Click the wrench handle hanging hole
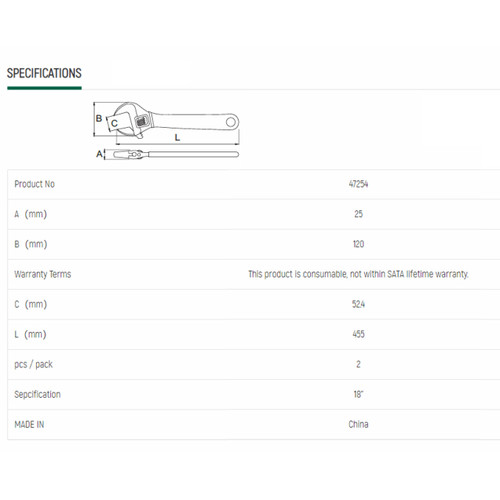Image resolution: width=500 pixels, height=500 pixels. pyautogui.click(x=231, y=122)
